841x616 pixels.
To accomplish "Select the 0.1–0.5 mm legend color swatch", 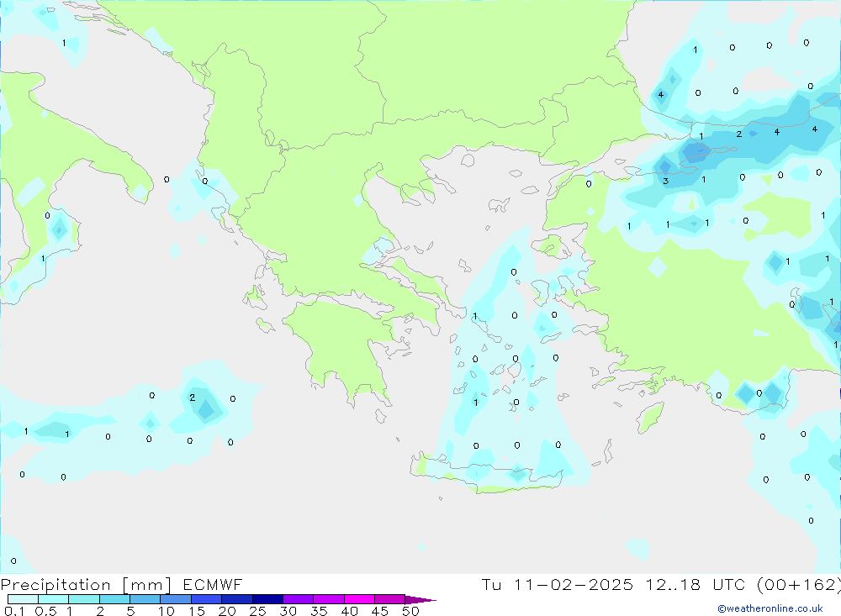I will click(23, 599).
